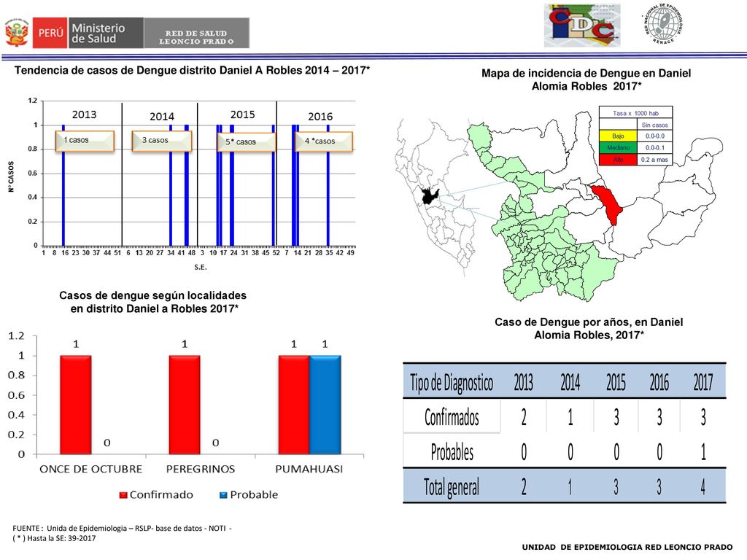The image size is (747, 560).
Task: Click the Ministerio de Salud logo
Action: coord(106,33)
